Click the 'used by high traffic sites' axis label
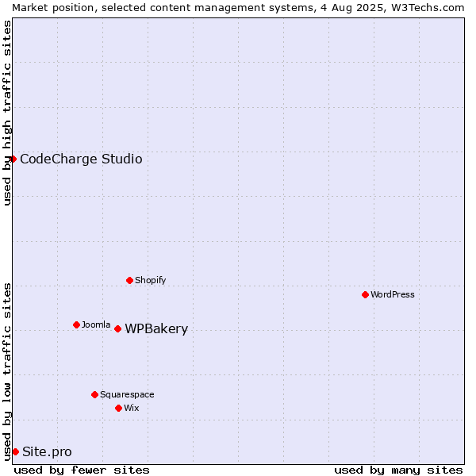This screenshot has width=476, height=476. point(6,113)
